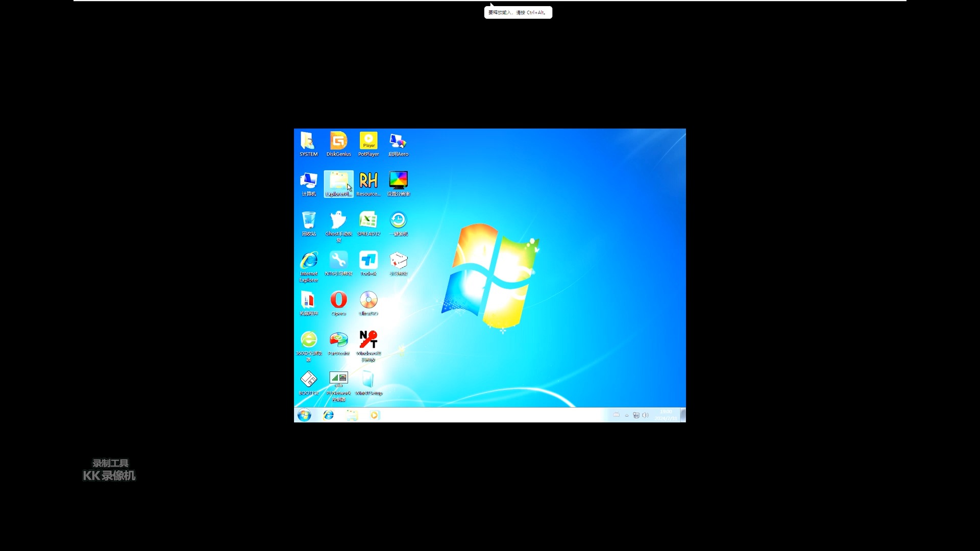The height and width of the screenshot is (551, 980).
Task: Launch 360安全浏览器 browser
Action: tap(308, 339)
